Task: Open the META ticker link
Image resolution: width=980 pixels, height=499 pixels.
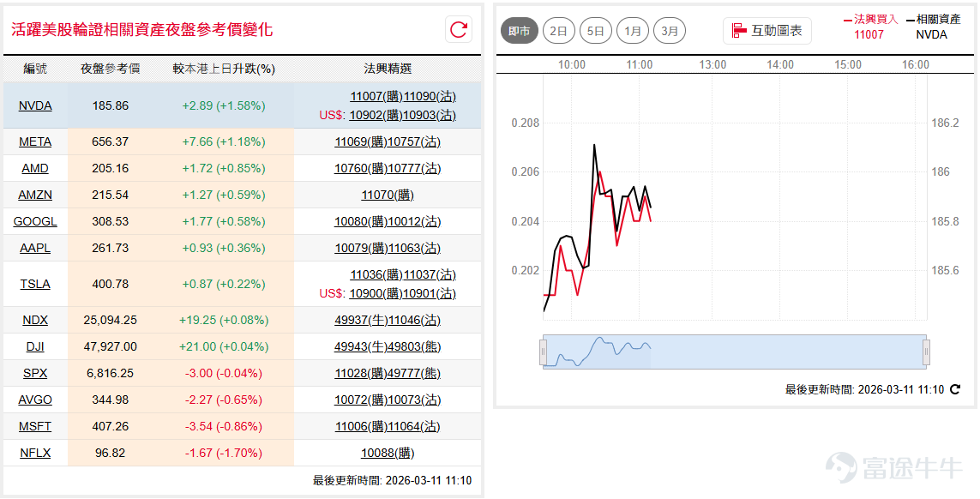Action: [35, 142]
